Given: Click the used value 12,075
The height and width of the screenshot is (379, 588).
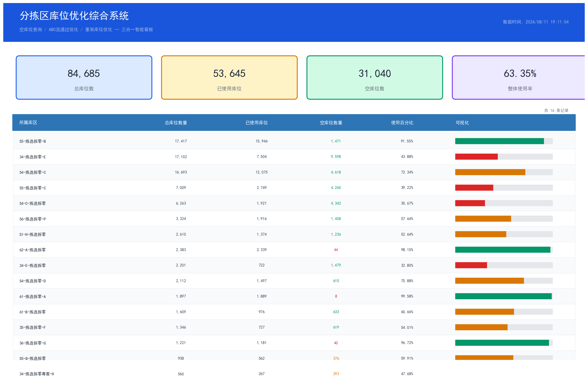Looking at the screenshot, I should 261,172.
